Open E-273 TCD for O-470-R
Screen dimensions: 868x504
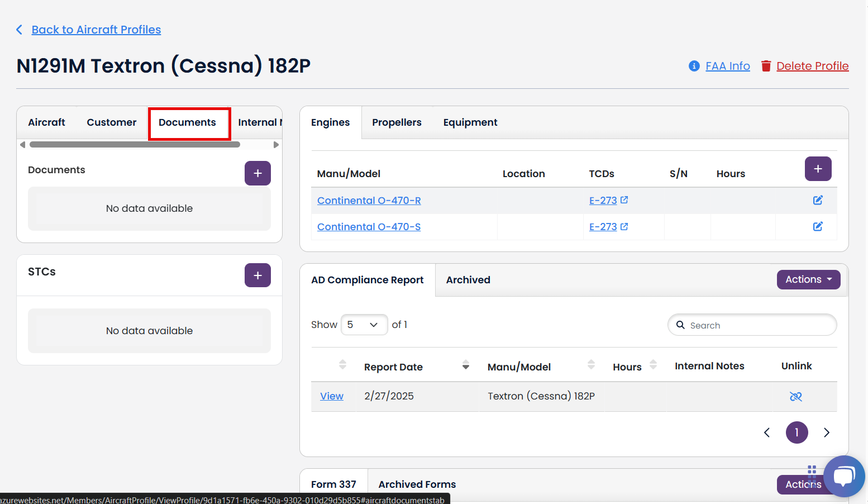coord(603,201)
